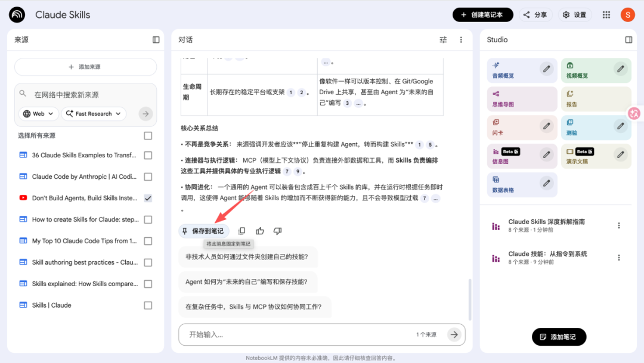Image resolution: width=644 pixels, height=363 pixels.
Task: Open chat configuration sliders icon
Action: tap(443, 40)
